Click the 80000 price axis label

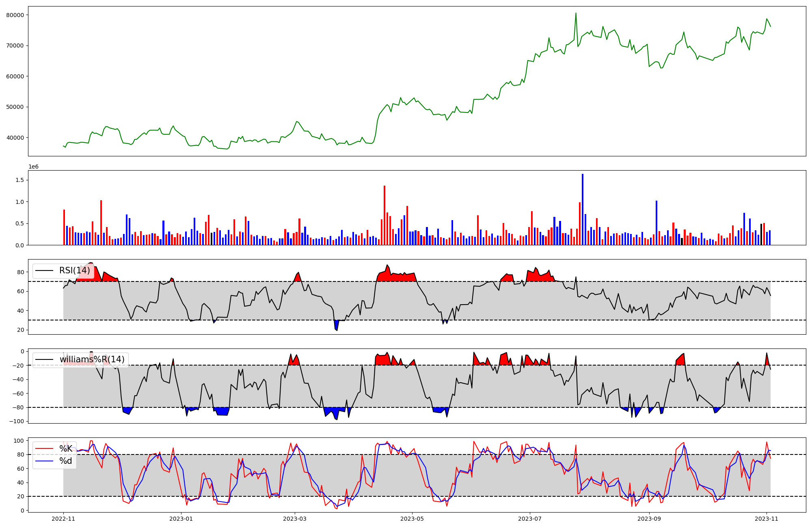[15, 15]
